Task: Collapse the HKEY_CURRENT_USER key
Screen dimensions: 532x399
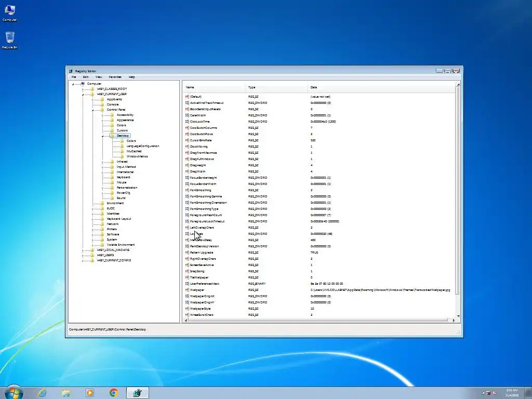Action: (83, 95)
